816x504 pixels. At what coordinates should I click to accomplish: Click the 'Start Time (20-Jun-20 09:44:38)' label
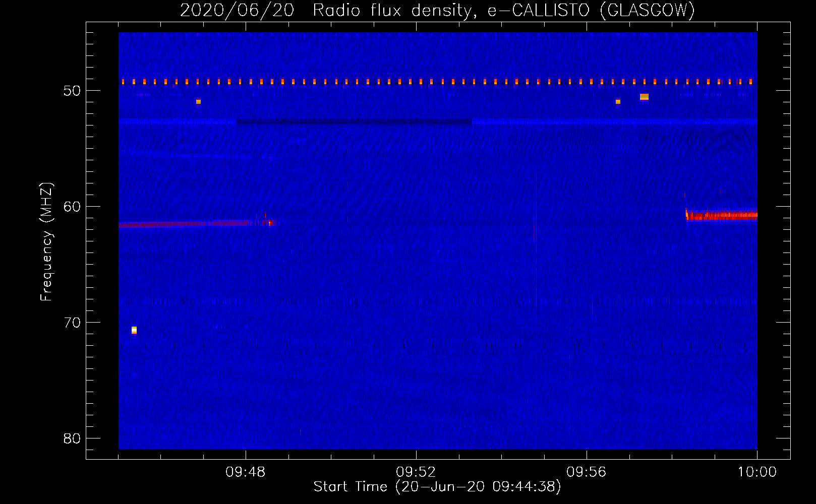coord(437,486)
